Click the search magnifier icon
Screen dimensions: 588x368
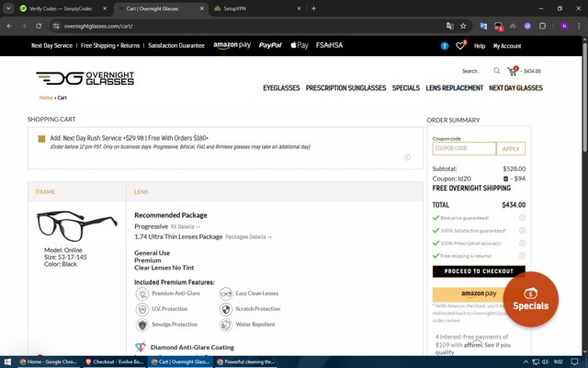496,71
